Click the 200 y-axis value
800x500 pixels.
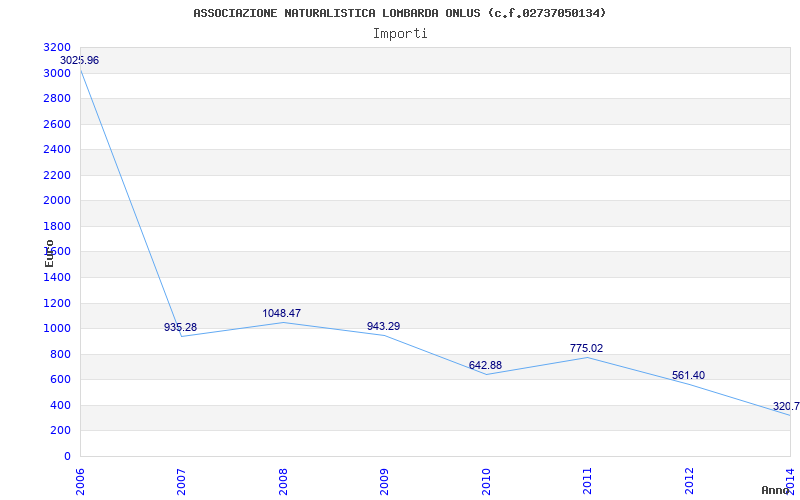pyautogui.click(x=61, y=431)
